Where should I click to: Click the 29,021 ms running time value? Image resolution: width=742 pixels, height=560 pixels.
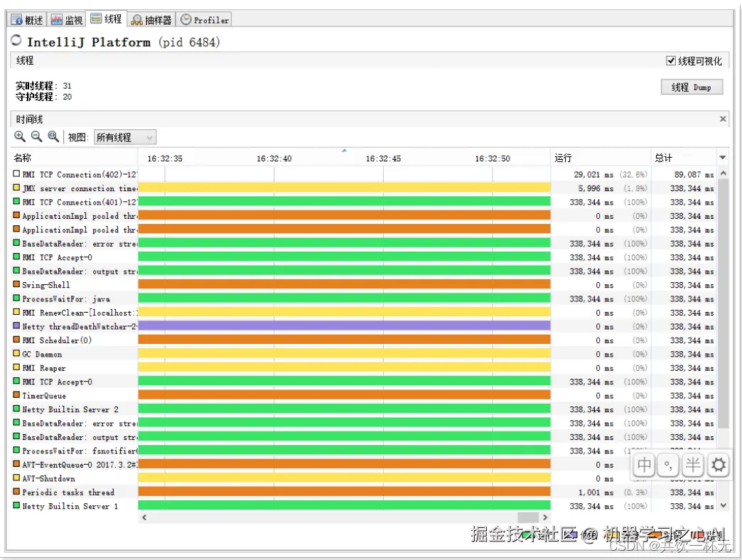(593, 175)
